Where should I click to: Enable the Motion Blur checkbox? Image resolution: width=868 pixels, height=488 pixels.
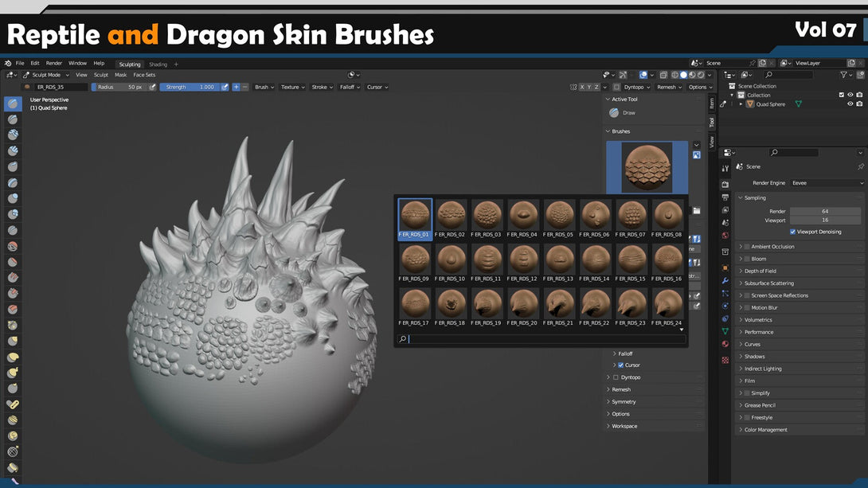tap(747, 307)
